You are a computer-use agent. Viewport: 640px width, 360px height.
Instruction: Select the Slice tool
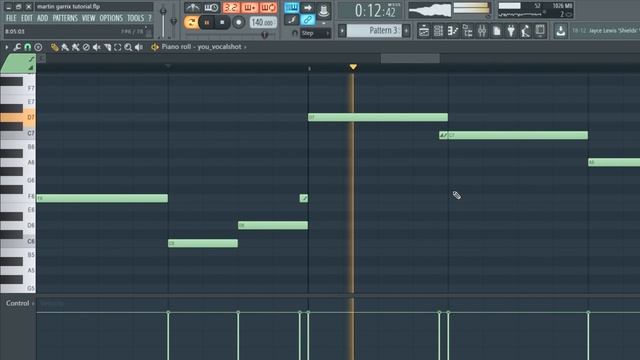point(107,47)
